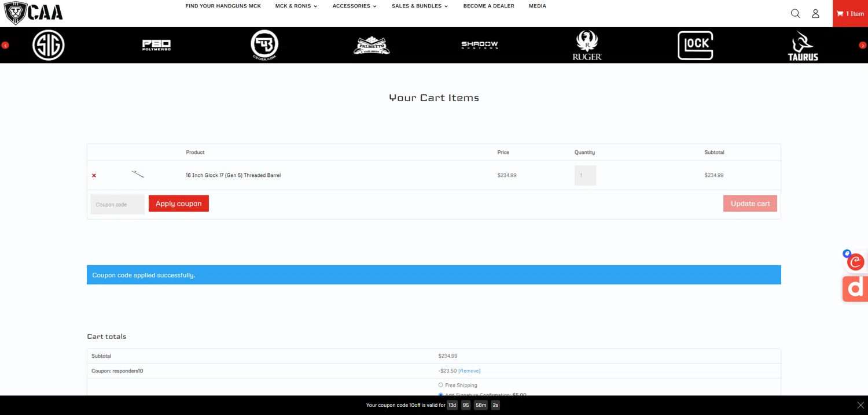Viewport: 868px width, 415px height.
Task: Open the threaded barrel product thumbnail
Action: [x=138, y=175]
